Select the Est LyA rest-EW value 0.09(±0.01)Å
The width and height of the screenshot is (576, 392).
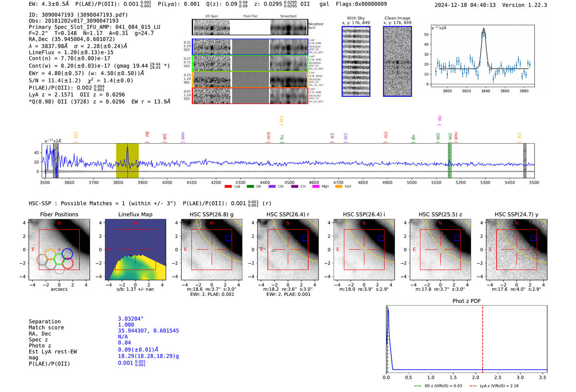(x=138, y=350)
